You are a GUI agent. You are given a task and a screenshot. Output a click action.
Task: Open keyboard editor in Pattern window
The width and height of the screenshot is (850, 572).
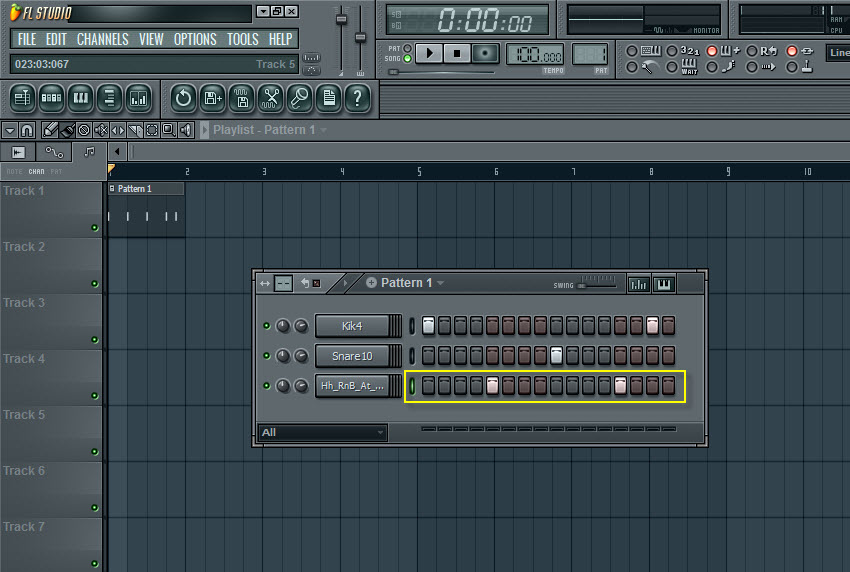(664, 284)
